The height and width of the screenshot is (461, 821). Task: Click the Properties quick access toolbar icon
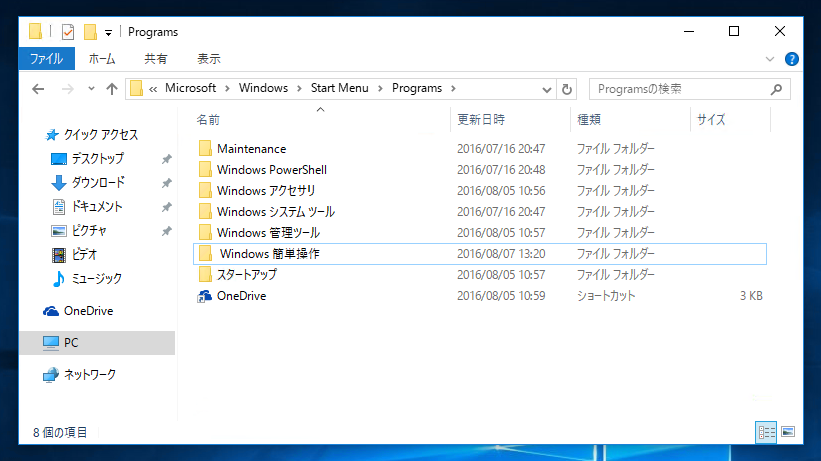click(68, 32)
